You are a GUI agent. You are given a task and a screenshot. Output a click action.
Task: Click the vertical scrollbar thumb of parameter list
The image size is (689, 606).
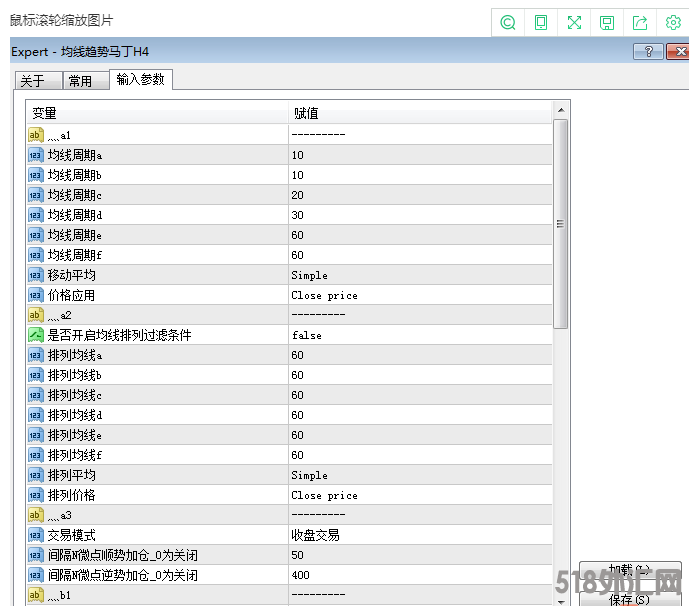click(561, 224)
